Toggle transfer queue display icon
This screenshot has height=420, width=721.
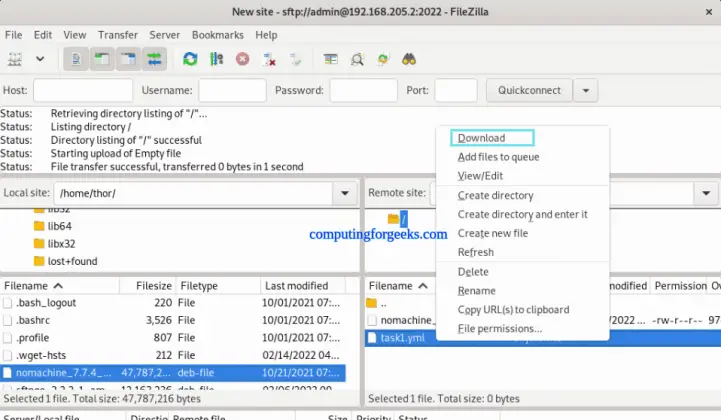[153, 59]
